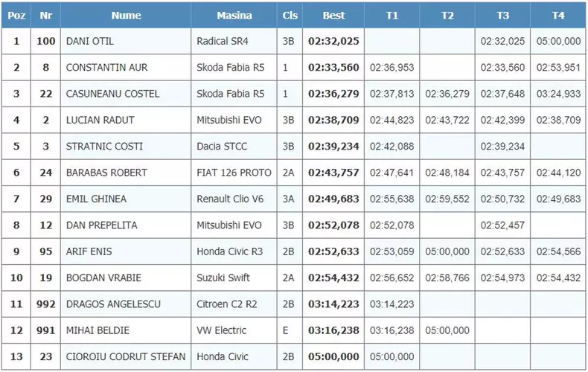
Task: Sort by the Nume column header
Action: click(x=126, y=15)
